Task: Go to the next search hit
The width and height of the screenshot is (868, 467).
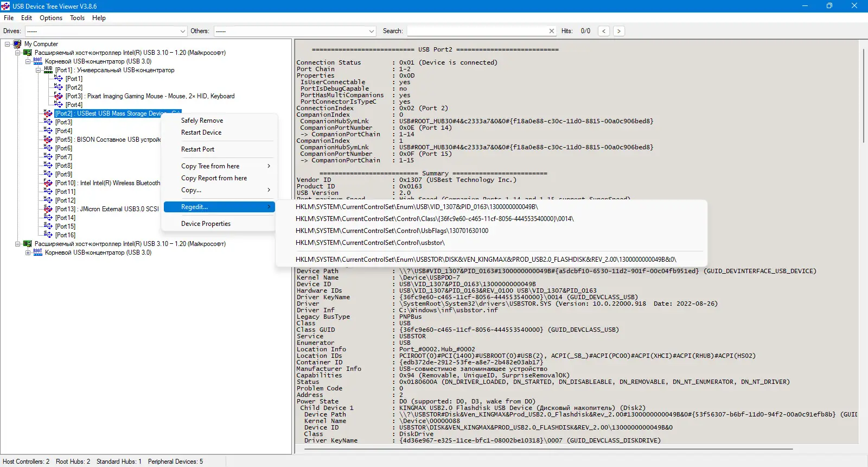Action: pyautogui.click(x=619, y=31)
